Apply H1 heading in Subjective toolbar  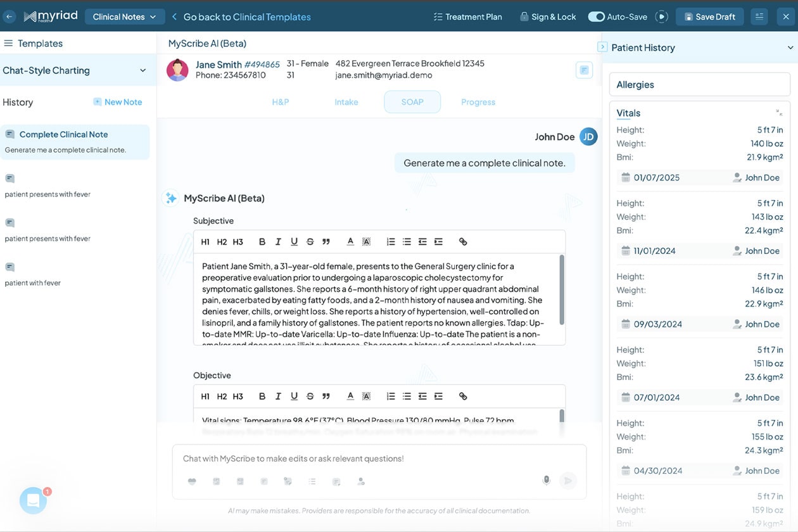(x=205, y=242)
